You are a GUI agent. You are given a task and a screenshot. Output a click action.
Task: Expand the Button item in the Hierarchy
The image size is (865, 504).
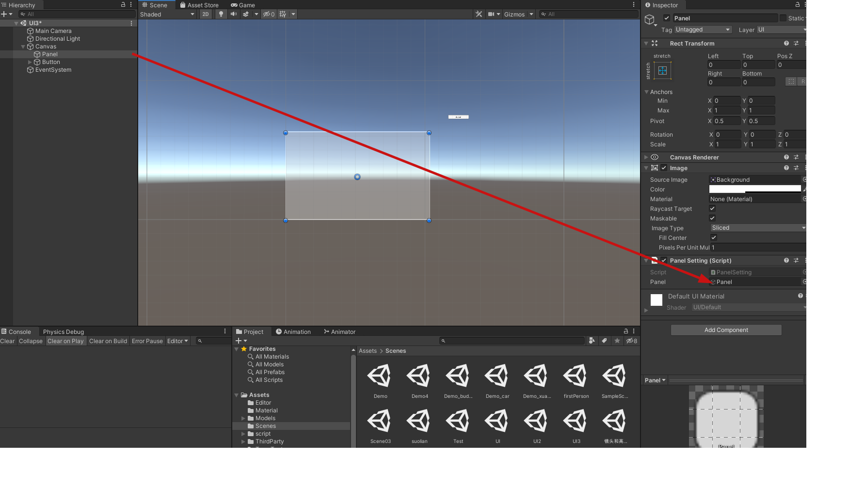[29, 62]
